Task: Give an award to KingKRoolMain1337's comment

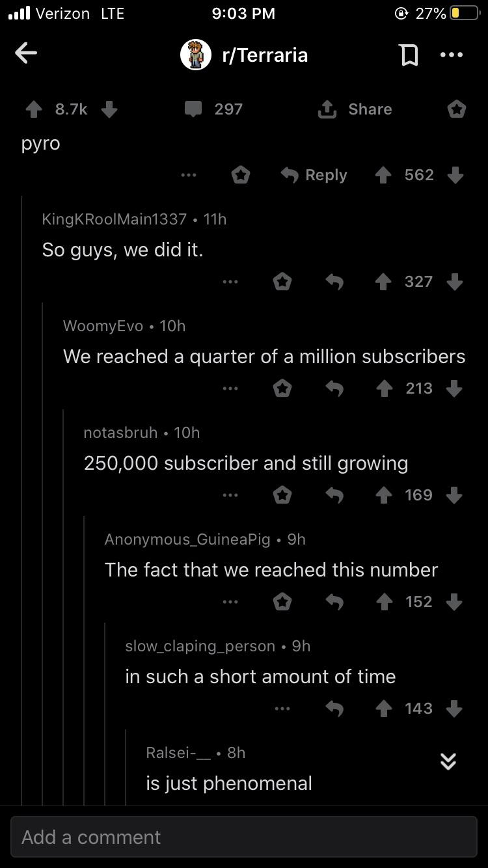Action: [x=283, y=281]
